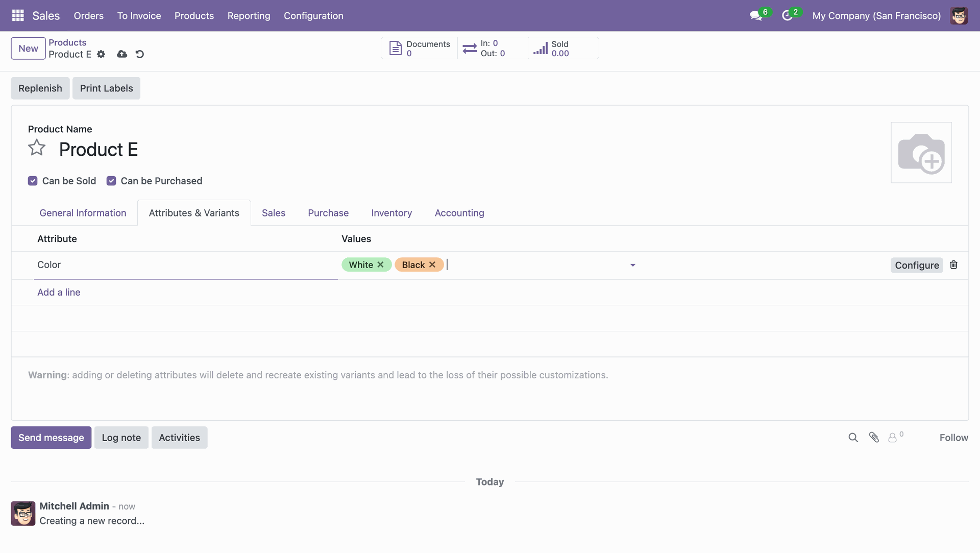The height and width of the screenshot is (553, 980).
Task: Click the Configure button
Action: pyautogui.click(x=917, y=265)
